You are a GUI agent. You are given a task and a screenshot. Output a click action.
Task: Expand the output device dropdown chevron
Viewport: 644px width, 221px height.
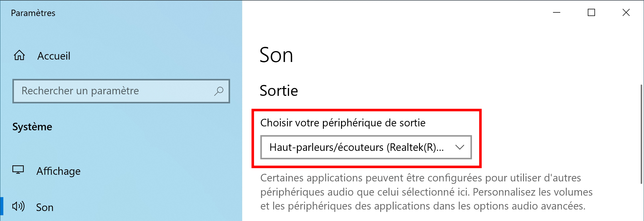point(460,147)
